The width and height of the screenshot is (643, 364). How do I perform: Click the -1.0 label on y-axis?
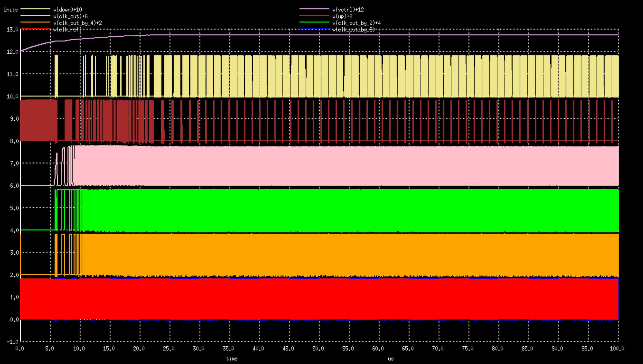(12, 342)
